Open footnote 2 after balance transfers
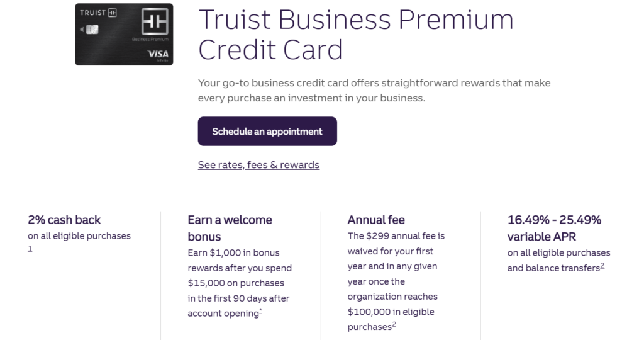This screenshot has width=644, height=340. click(x=602, y=266)
